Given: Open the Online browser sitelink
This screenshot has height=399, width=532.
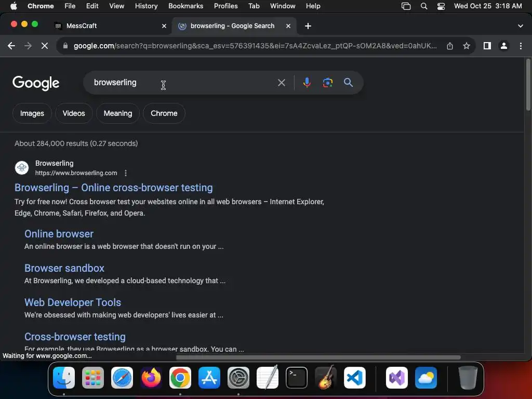Looking at the screenshot, I should coord(59,234).
